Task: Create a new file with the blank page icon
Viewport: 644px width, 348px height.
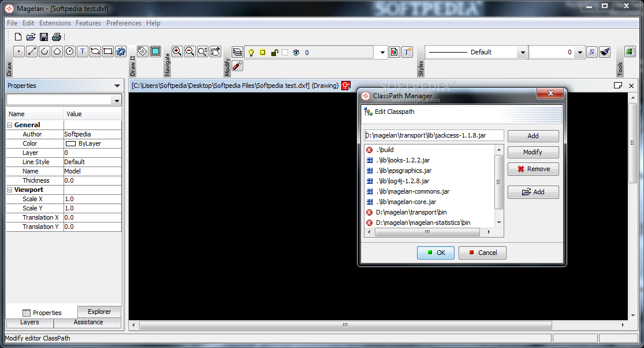Action: [18, 37]
